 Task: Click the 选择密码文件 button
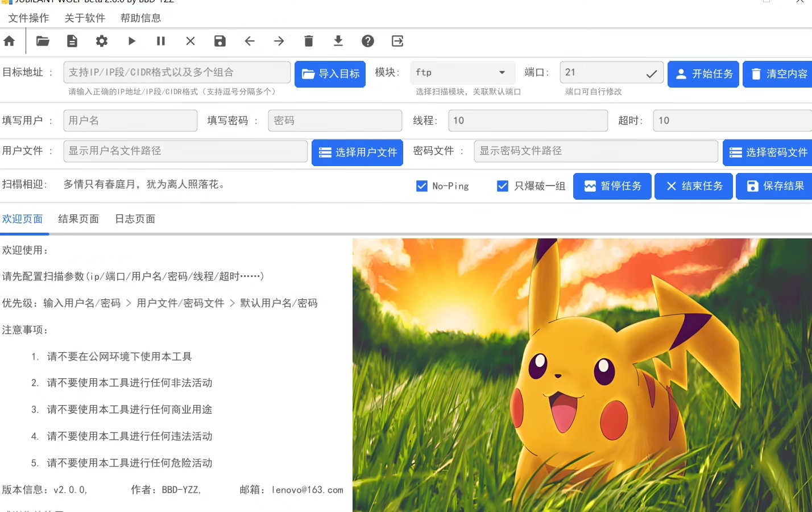click(768, 152)
